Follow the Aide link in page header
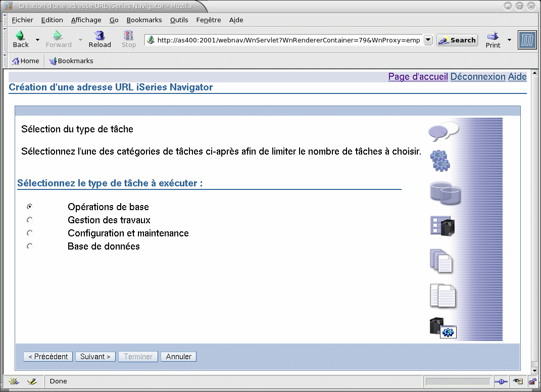Viewport: 541px width, 392px height. [517, 77]
